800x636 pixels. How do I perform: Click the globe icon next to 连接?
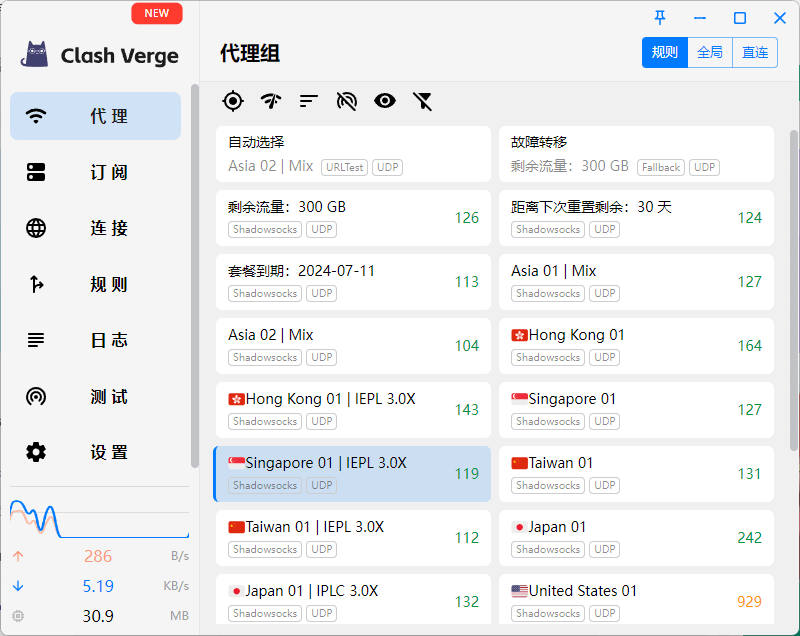(36, 228)
